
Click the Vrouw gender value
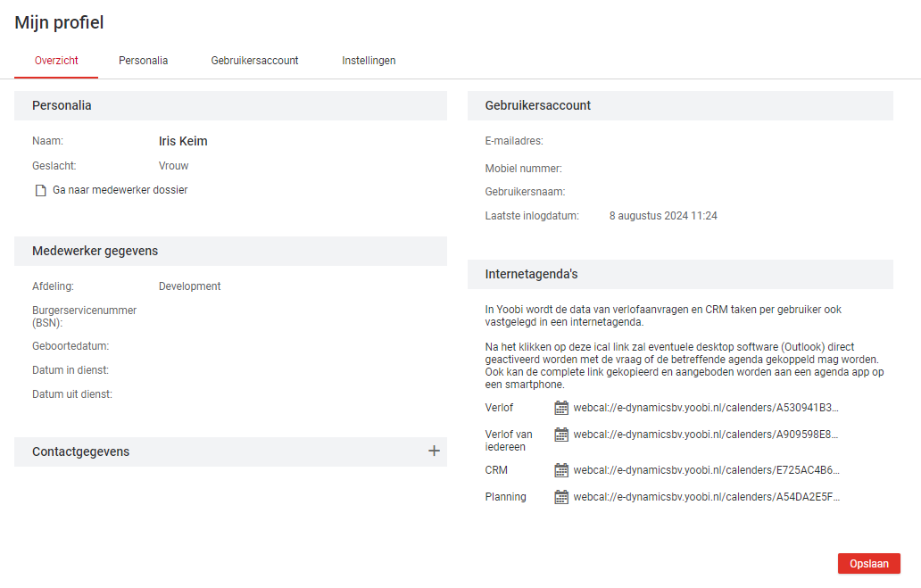pos(174,166)
